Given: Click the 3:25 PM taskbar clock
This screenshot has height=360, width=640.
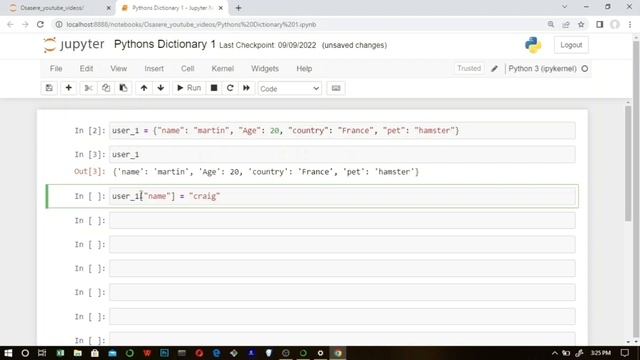Looking at the screenshot, I should click(601, 353).
